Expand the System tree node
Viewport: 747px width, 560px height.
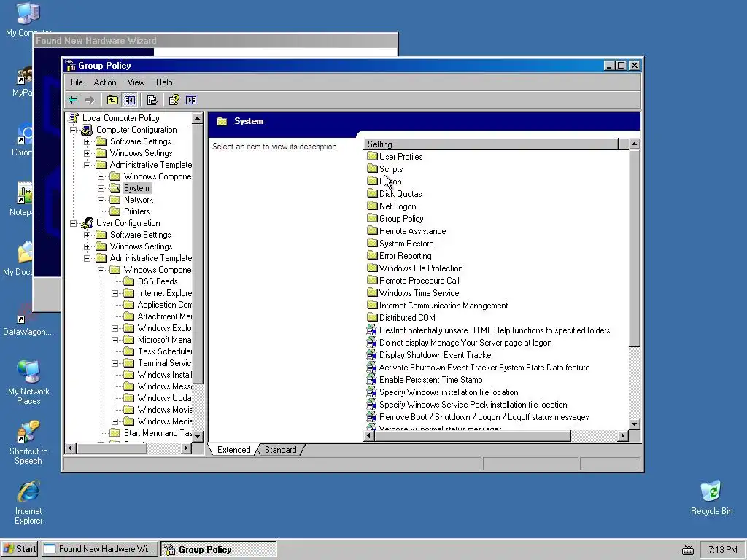[101, 188]
